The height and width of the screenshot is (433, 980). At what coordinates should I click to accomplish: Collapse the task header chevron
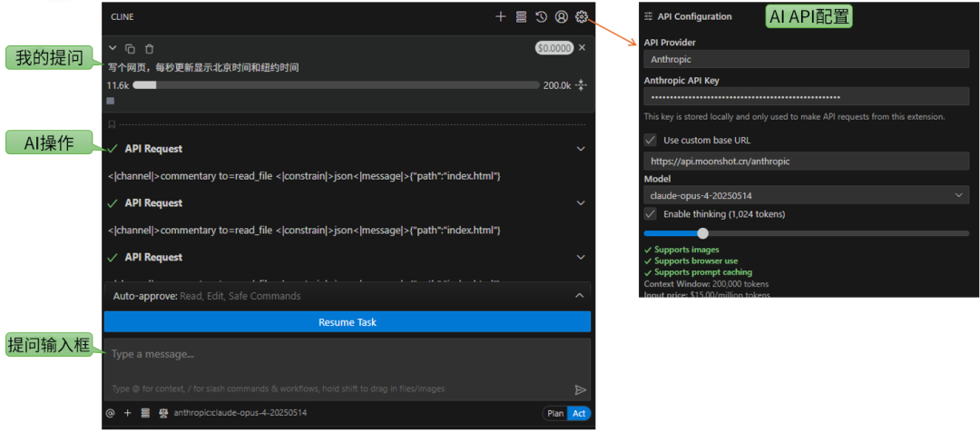113,48
